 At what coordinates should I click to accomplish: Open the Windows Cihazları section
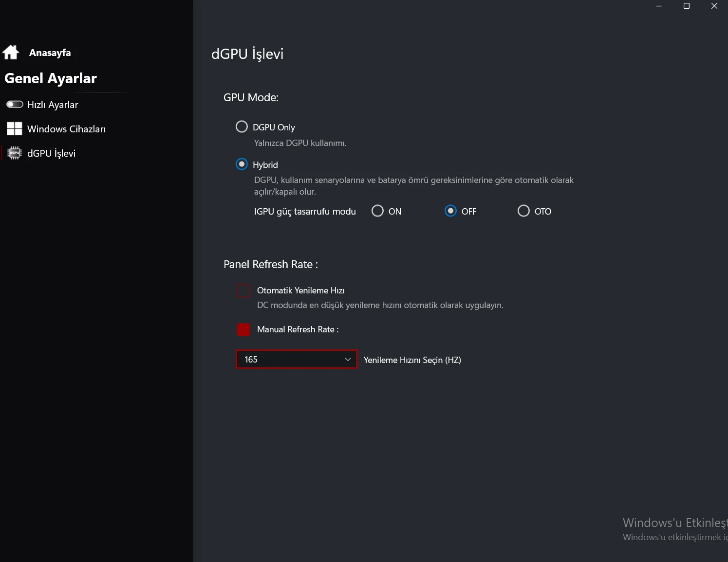click(66, 129)
